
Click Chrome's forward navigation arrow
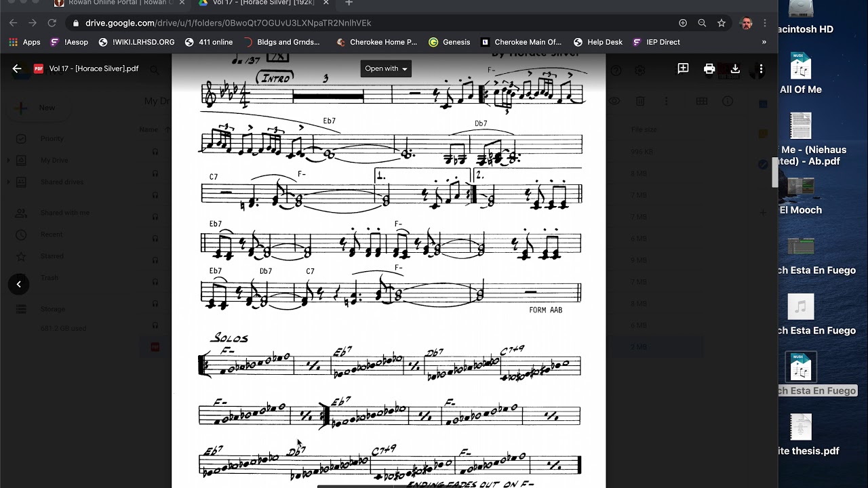coord(32,23)
